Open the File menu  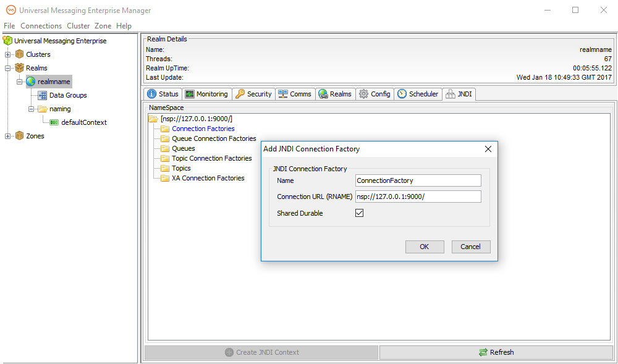pyautogui.click(x=9, y=25)
